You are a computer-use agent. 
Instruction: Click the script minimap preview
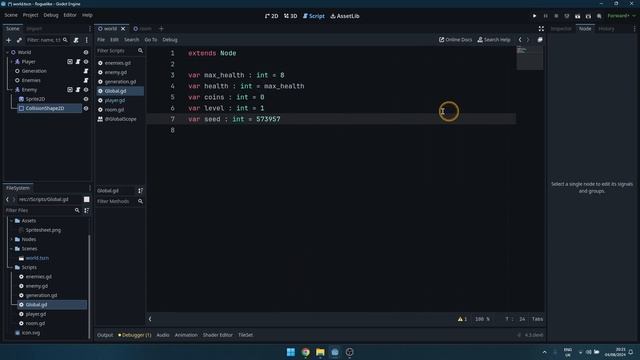point(530,58)
